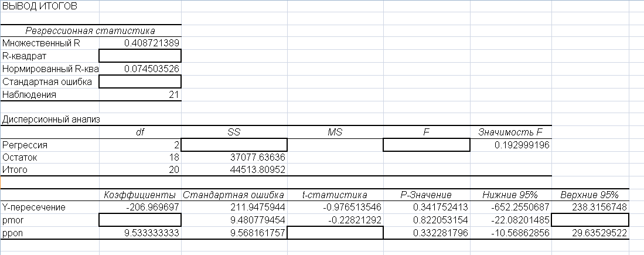Select the "ВЫВОД ИТОГОВ" title cell

(x=41, y=6)
